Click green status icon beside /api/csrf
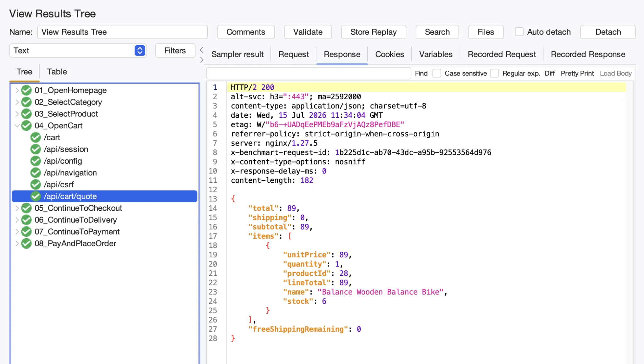The height and width of the screenshot is (364, 644). 36,185
